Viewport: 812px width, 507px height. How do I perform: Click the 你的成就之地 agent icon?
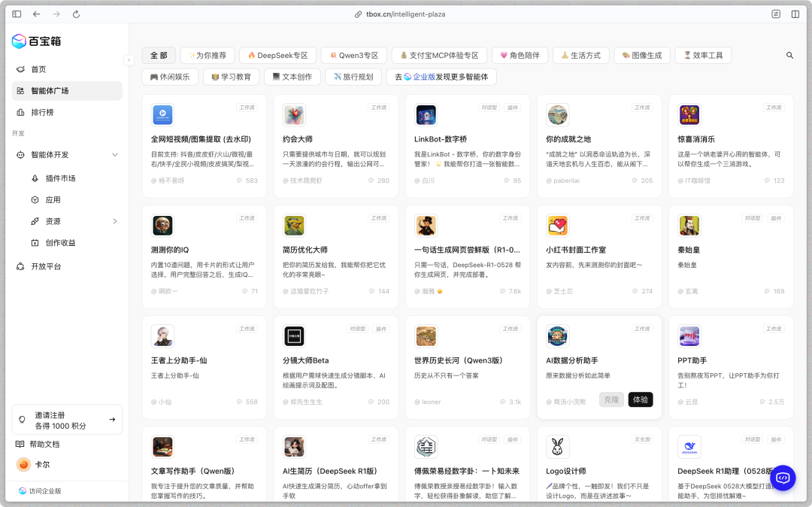[558, 115]
